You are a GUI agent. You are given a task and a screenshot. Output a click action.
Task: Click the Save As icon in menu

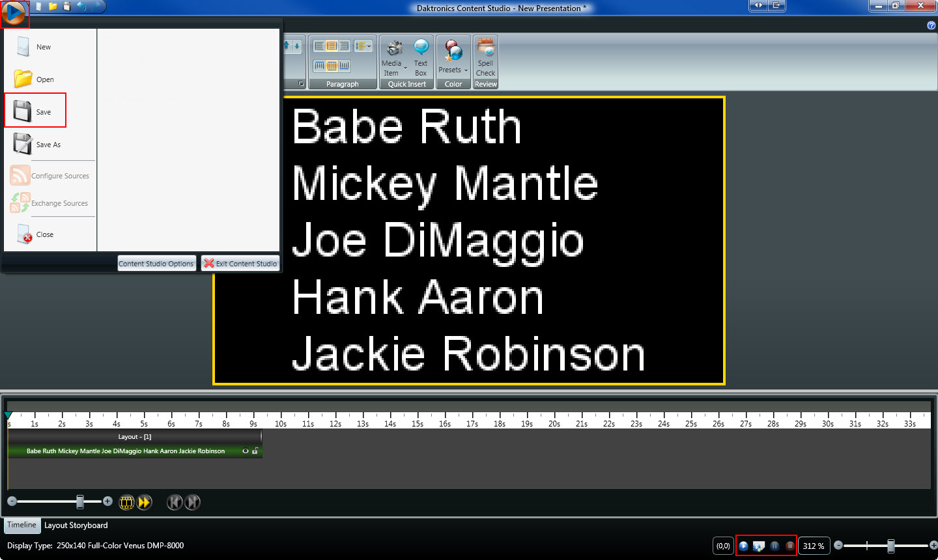(x=23, y=144)
